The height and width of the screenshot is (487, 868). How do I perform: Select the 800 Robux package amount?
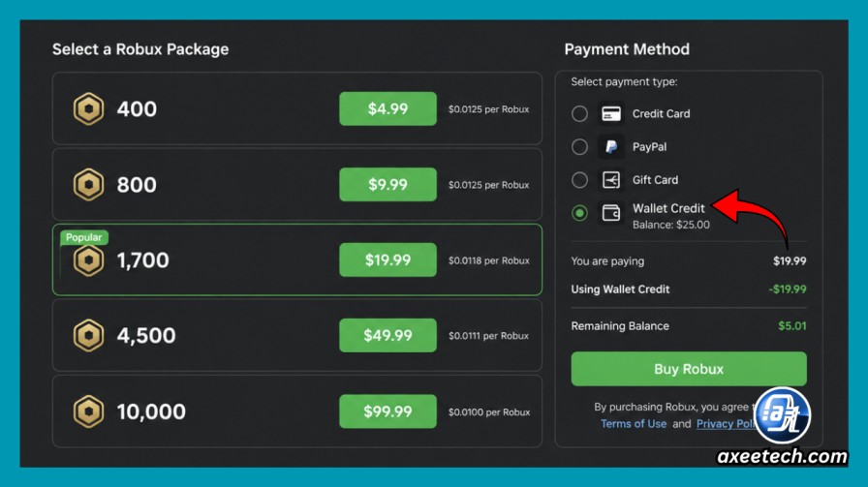(x=137, y=185)
